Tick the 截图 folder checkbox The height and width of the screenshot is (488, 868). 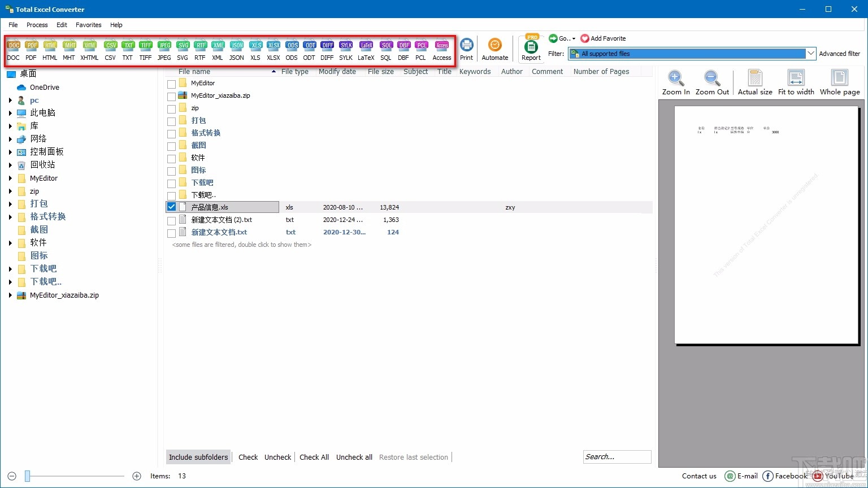pyautogui.click(x=171, y=146)
